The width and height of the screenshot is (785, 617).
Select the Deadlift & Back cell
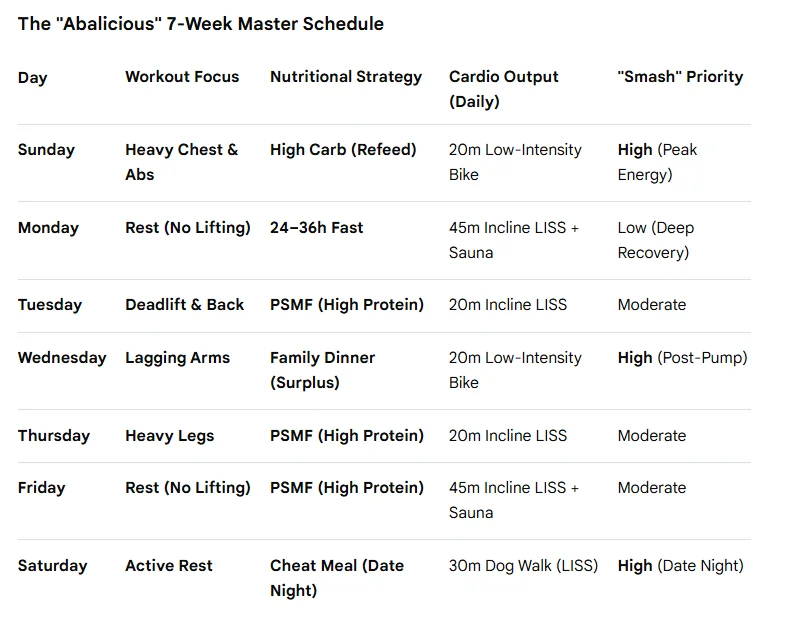click(x=184, y=304)
